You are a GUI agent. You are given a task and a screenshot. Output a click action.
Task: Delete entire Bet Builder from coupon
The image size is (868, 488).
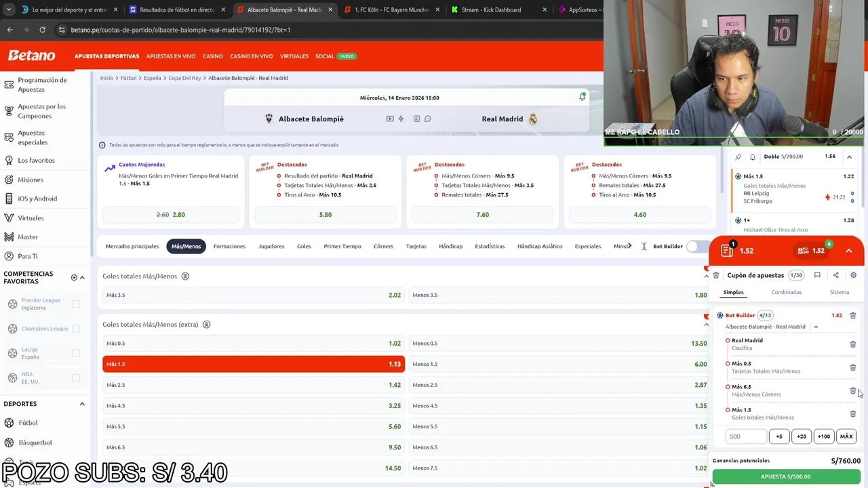point(853,315)
